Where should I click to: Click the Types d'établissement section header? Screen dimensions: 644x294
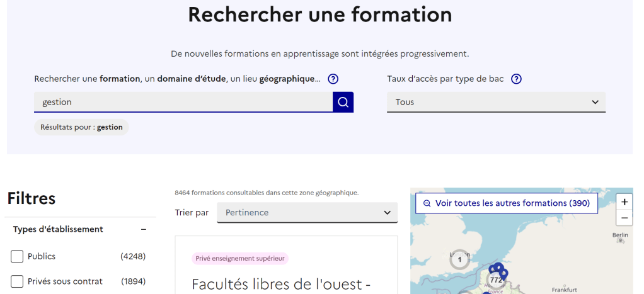click(x=58, y=230)
